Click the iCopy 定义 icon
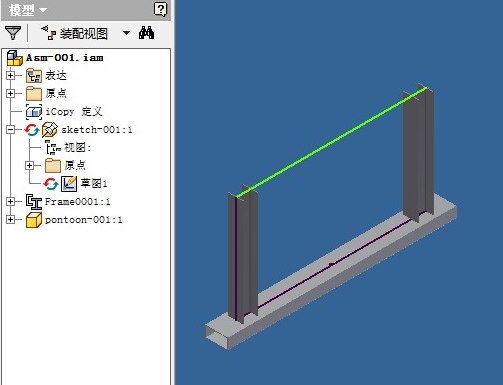Image resolution: width=503 pixels, height=385 pixels. [34, 112]
